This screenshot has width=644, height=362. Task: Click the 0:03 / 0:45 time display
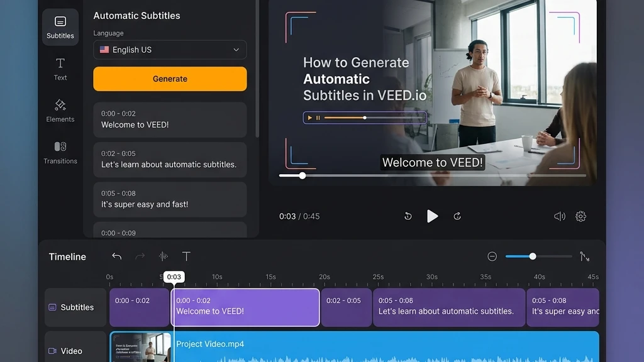tap(299, 216)
